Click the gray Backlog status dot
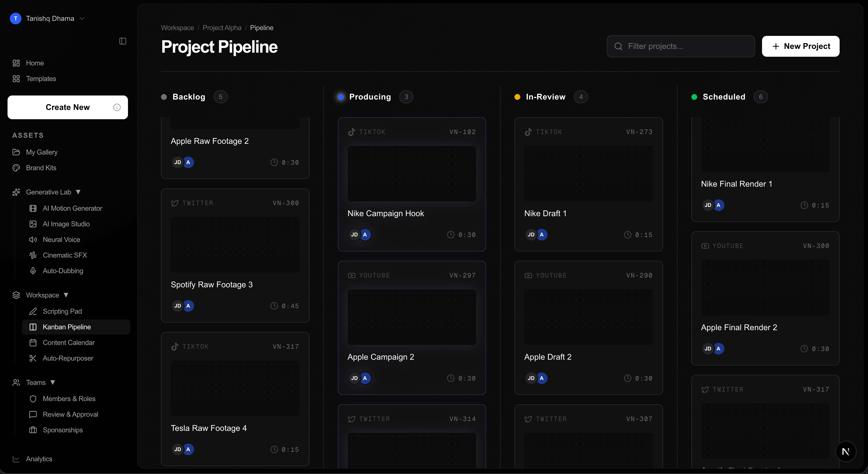Image resolution: width=868 pixels, height=474 pixels. point(164,97)
